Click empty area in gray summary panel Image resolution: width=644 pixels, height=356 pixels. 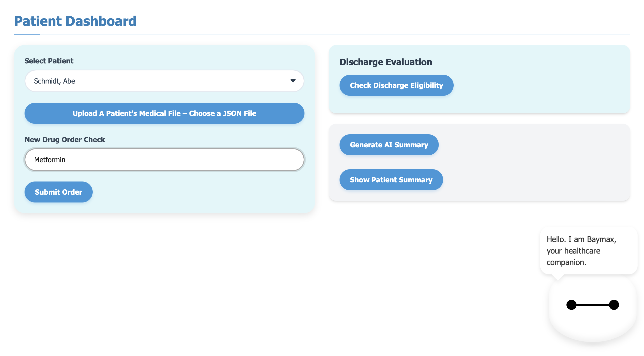(538, 162)
